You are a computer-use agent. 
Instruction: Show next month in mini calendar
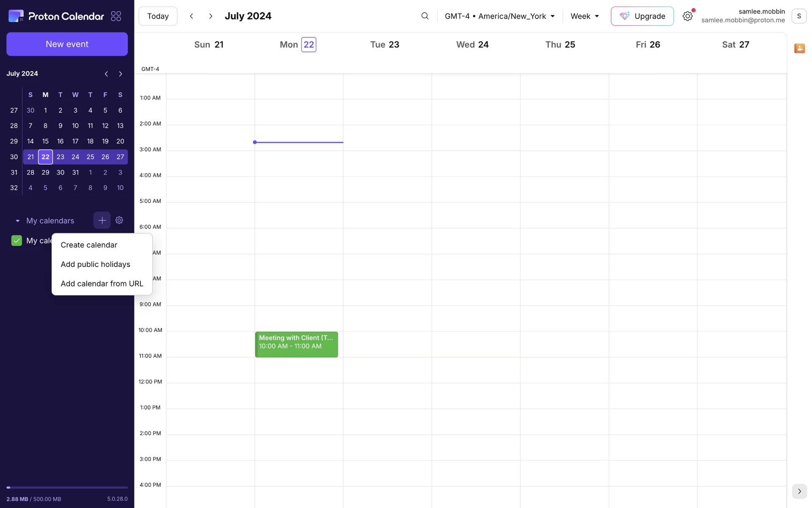121,74
